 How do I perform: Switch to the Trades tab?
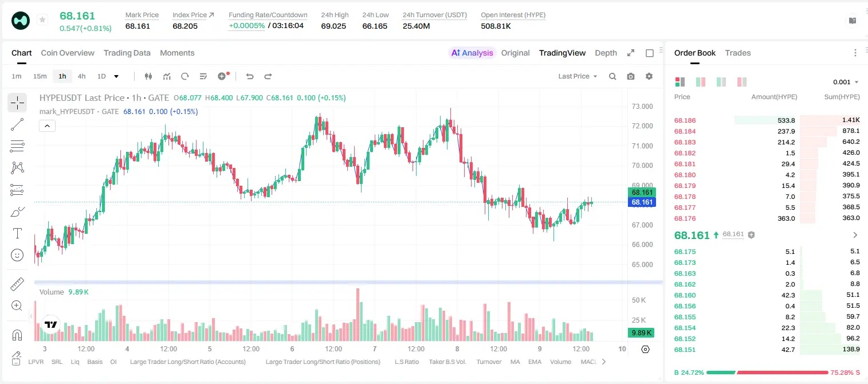[x=737, y=53]
